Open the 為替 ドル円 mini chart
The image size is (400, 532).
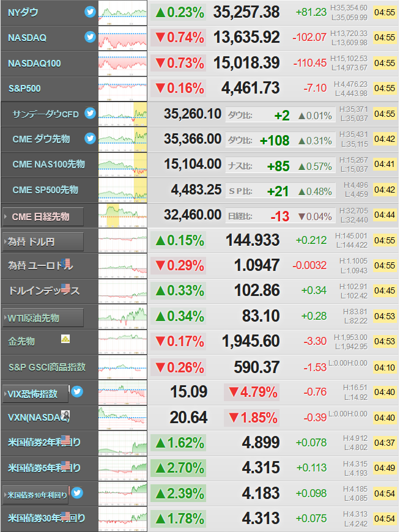pos(123,240)
